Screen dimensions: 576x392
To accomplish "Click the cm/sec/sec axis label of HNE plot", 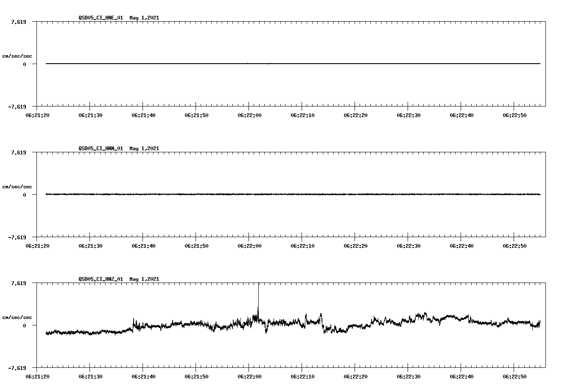I will coord(17,56).
